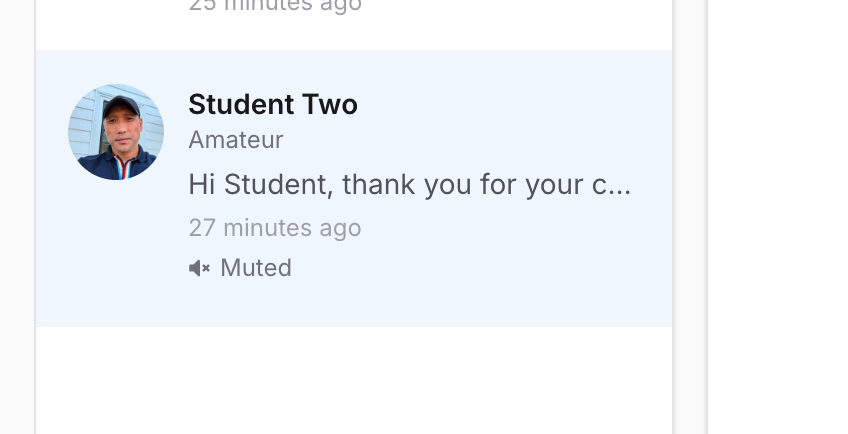The image size is (848, 434).
Task: Open Student Two's profile photo
Action: 116,132
